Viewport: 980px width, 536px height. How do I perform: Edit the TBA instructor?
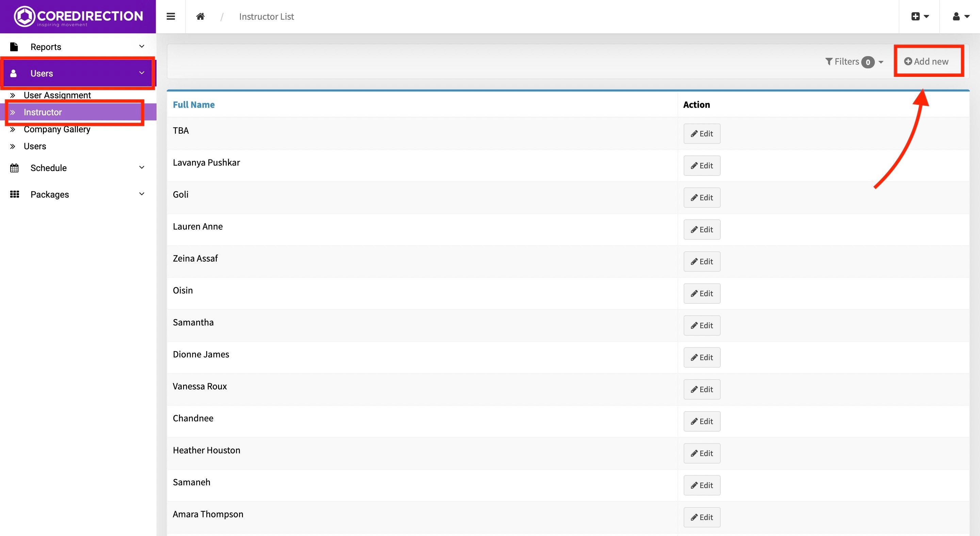[x=702, y=133]
